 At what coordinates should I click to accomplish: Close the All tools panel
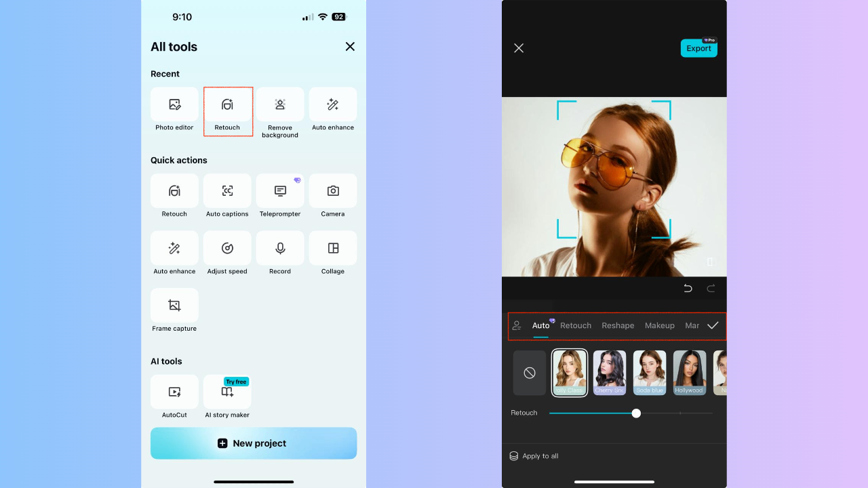pos(350,47)
